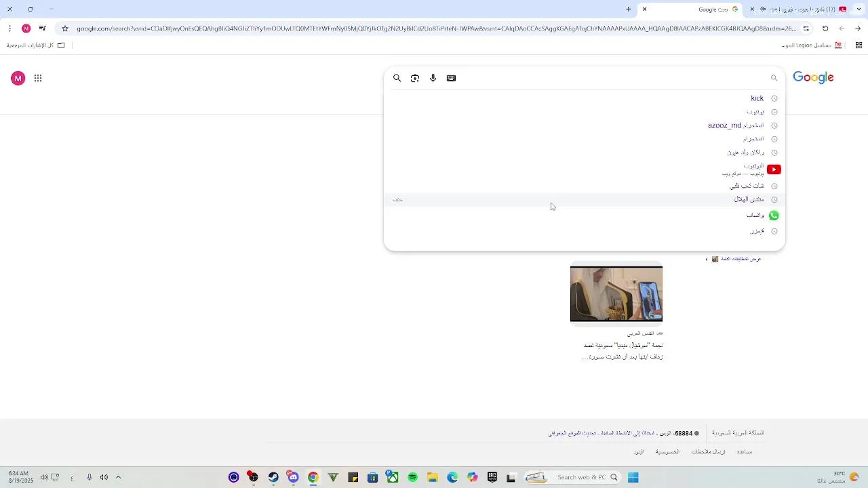868x488 pixels.
Task: Open the tab search dropdown chevron
Action: (859, 9)
